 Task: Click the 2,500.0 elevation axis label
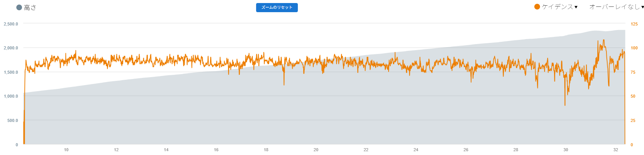pyautogui.click(x=11, y=24)
